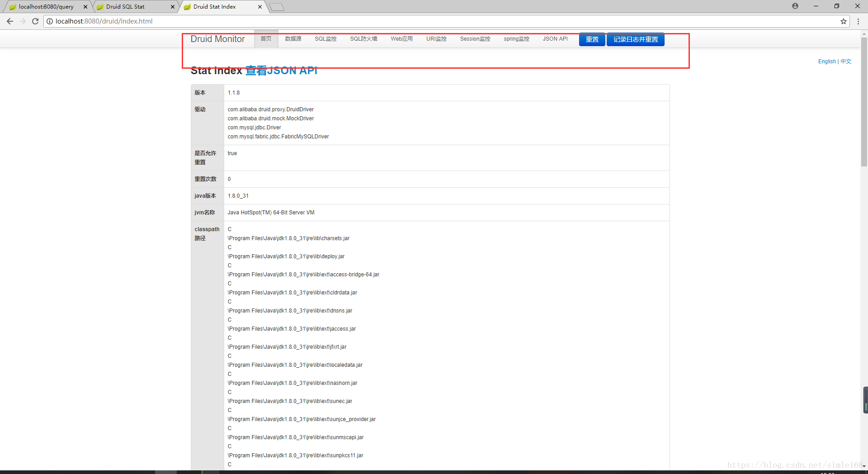Viewport: 868px width, 474px height.
Task: Open the spring监控 nav item
Action: [x=516, y=39]
